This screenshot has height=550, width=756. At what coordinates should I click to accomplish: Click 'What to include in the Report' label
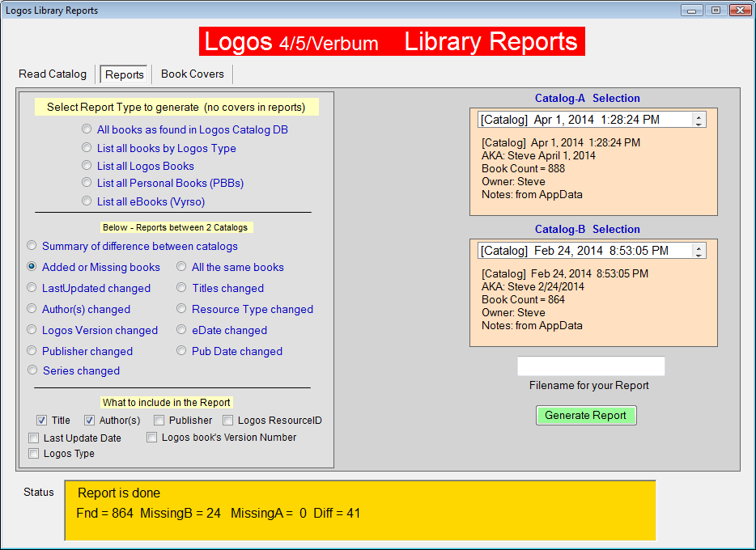[x=167, y=402]
